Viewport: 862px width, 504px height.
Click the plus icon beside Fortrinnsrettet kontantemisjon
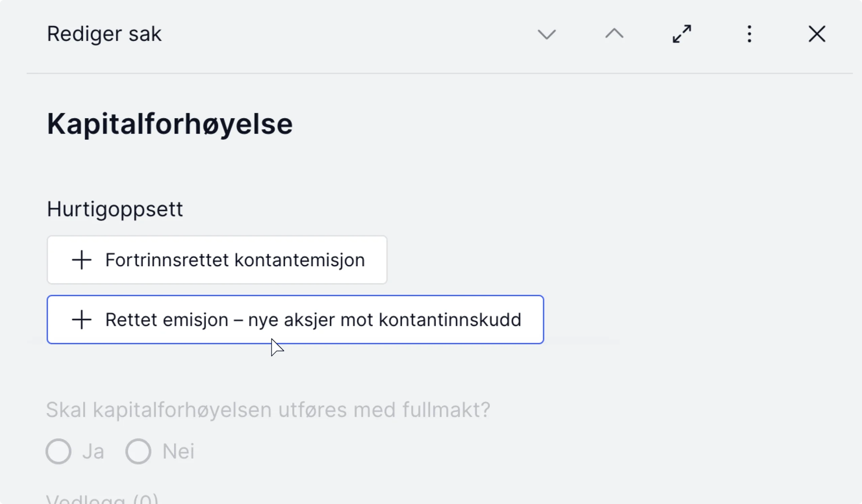(x=81, y=260)
